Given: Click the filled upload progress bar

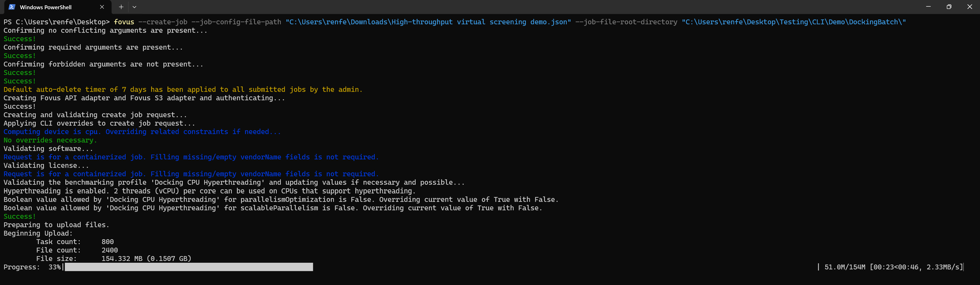Looking at the screenshot, I should point(189,267).
